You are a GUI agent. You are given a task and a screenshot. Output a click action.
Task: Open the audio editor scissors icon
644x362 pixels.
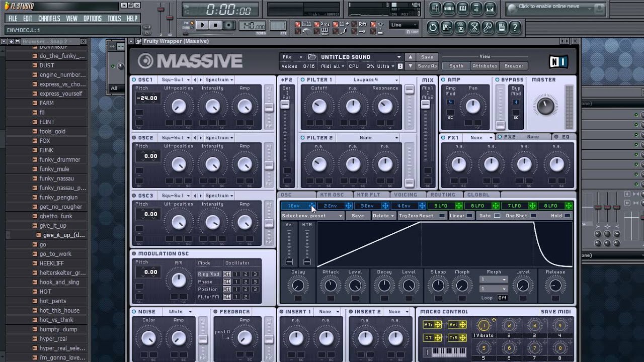point(474,27)
